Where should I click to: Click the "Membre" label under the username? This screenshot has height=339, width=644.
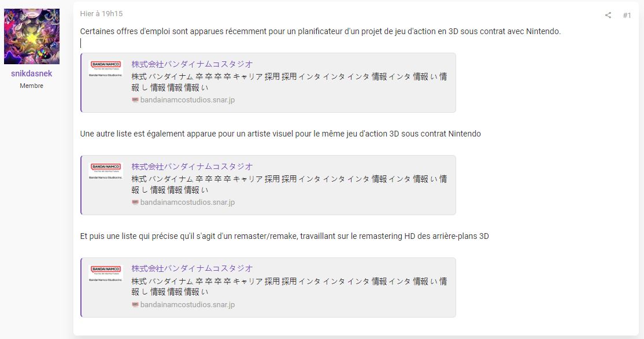32,86
